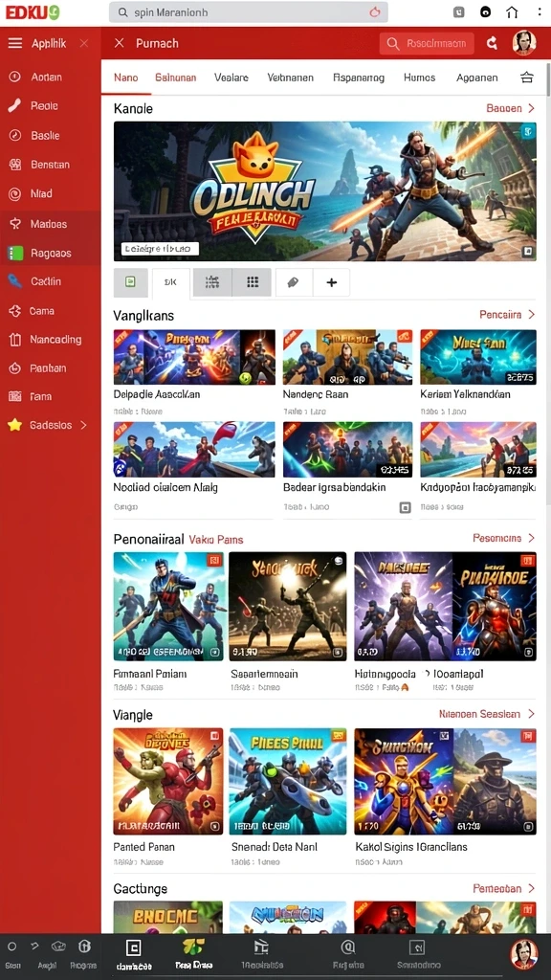Image resolution: width=551 pixels, height=980 pixels.
Task: Click the Sten icon in the bottom bar
Action: coord(11,947)
